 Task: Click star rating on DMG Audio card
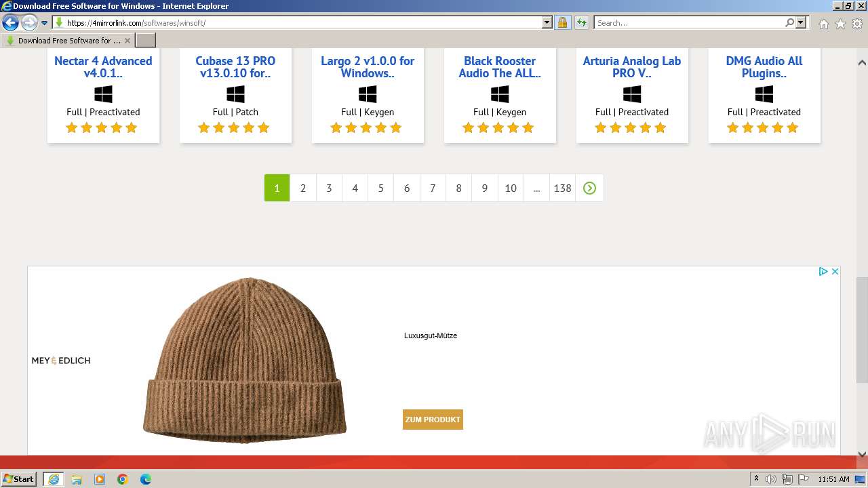click(x=763, y=127)
